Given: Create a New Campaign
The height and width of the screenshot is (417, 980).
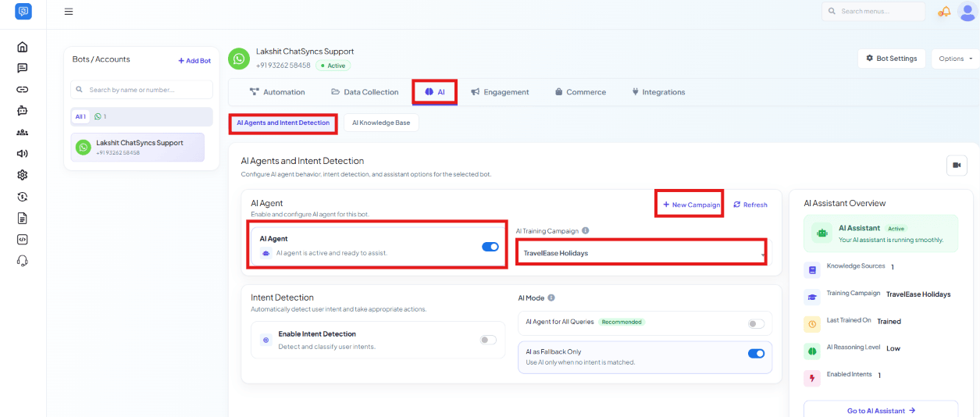Looking at the screenshot, I should click(x=690, y=205).
